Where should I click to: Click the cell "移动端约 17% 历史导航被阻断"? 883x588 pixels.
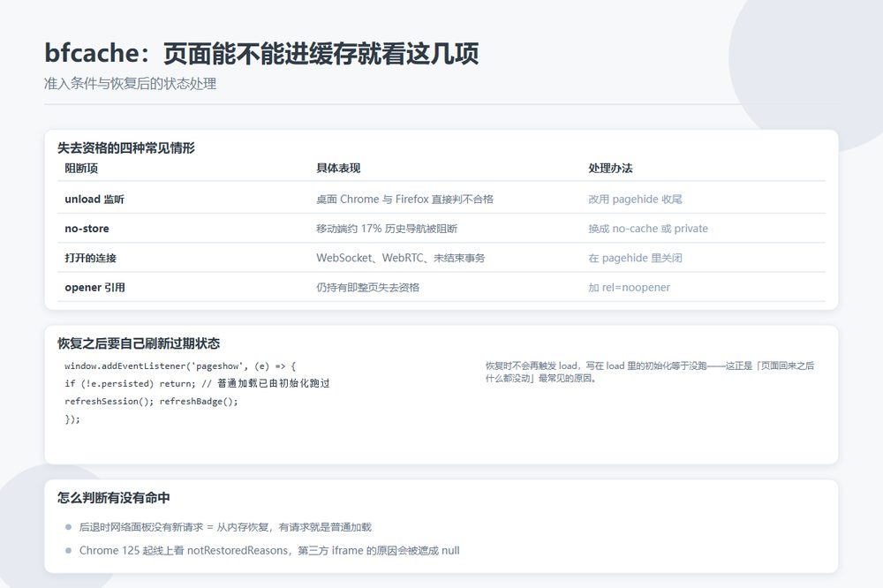click(387, 229)
